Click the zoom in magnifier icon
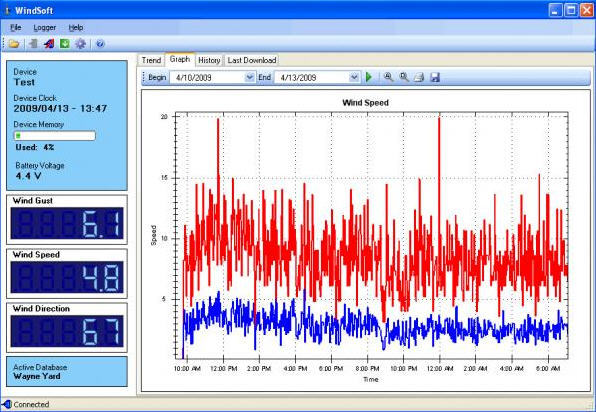Viewport: 596px width, 412px height. (x=388, y=77)
